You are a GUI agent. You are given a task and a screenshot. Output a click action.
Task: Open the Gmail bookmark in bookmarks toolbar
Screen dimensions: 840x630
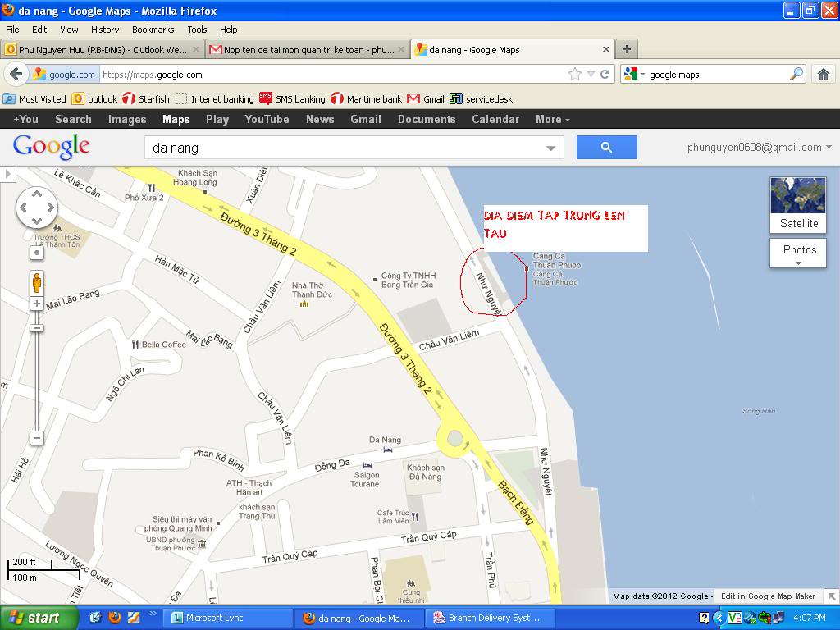point(426,98)
